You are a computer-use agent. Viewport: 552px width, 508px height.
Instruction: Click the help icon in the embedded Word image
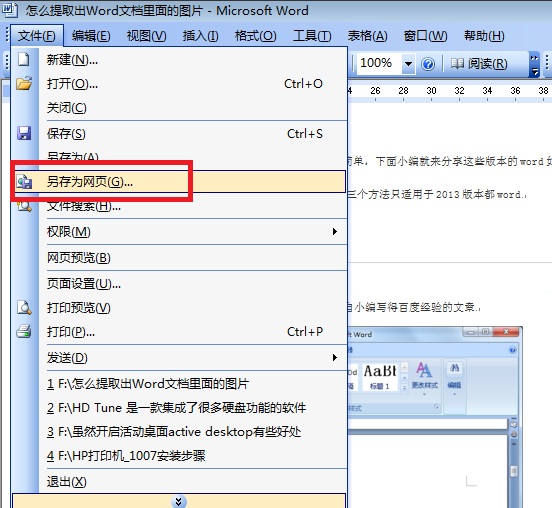pyautogui.click(x=513, y=350)
